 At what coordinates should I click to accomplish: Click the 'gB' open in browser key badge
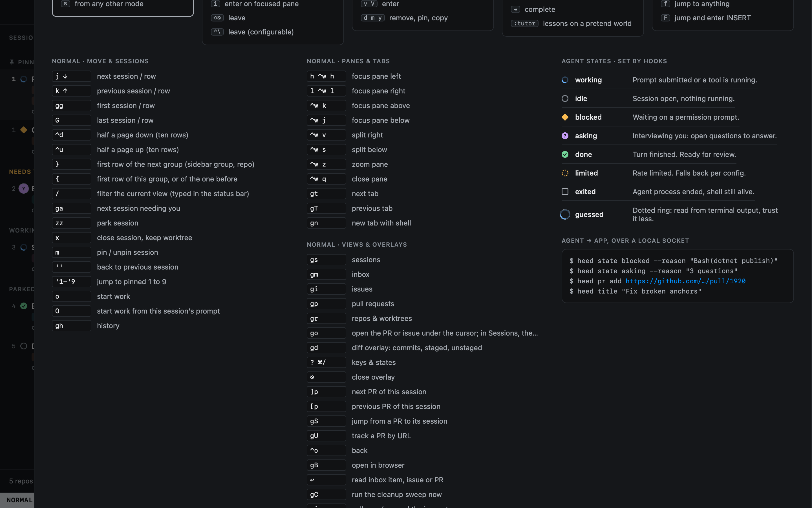pyautogui.click(x=326, y=465)
